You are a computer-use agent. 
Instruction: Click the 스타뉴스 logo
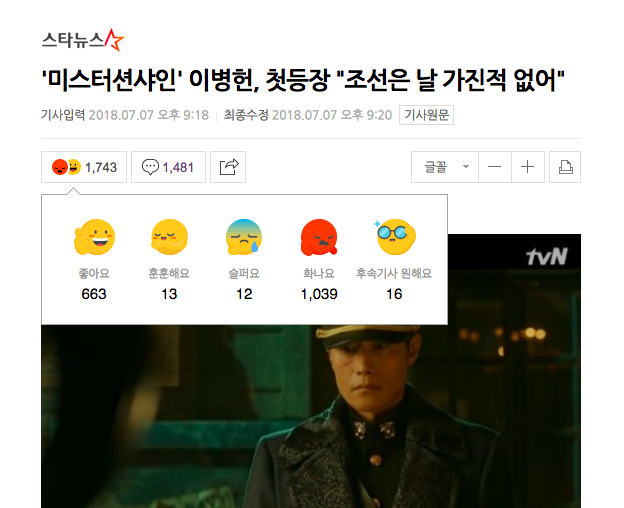tap(83, 40)
